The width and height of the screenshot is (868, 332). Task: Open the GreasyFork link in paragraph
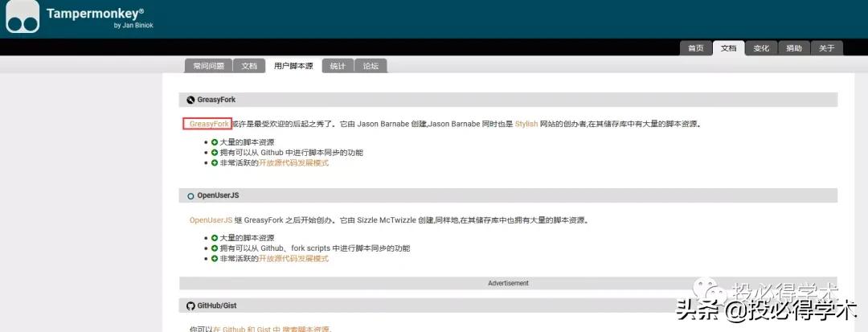click(x=209, y=124)
